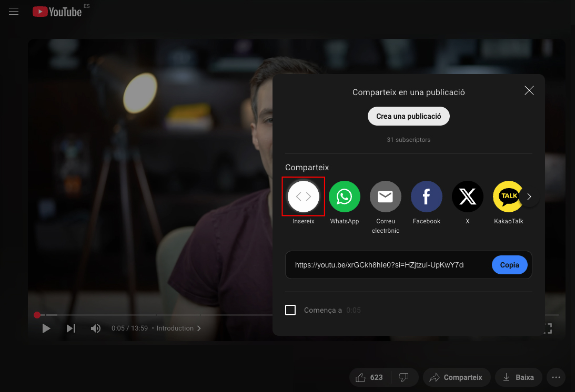575x392 pixels.
Task: Open the more actions ellipsis menu
Action: (556, 377)
